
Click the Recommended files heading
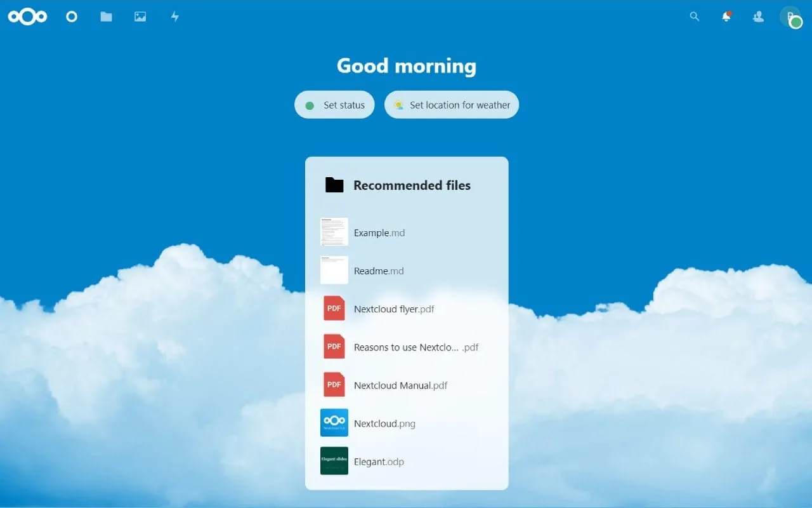click(412, 185)
